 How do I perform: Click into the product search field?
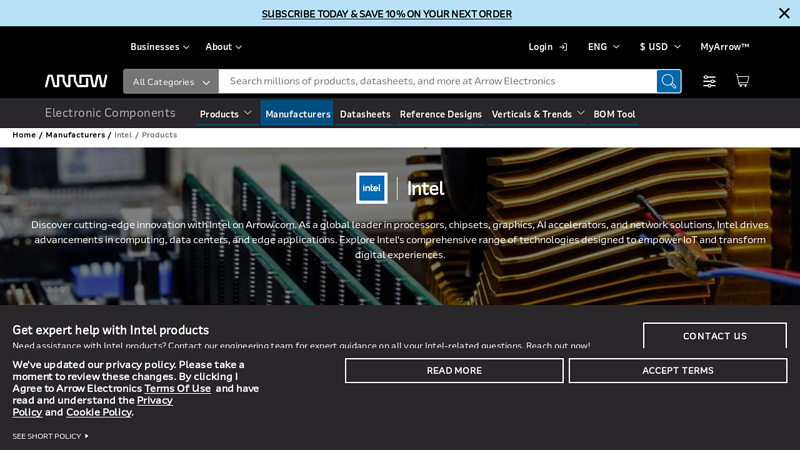[438, 81]
